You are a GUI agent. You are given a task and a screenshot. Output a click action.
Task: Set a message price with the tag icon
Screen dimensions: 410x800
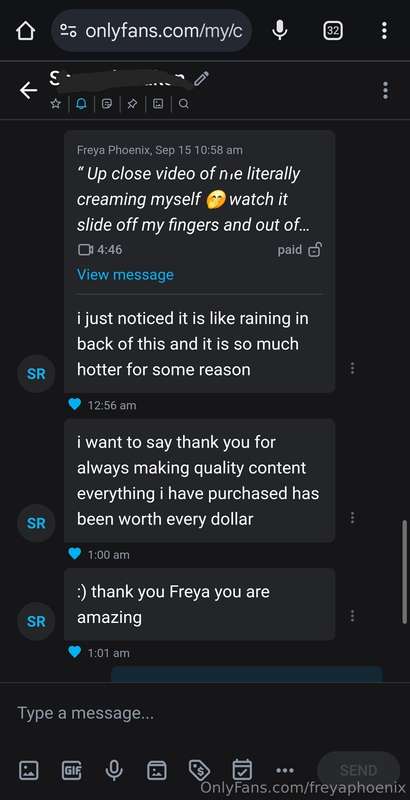point(199,770)
